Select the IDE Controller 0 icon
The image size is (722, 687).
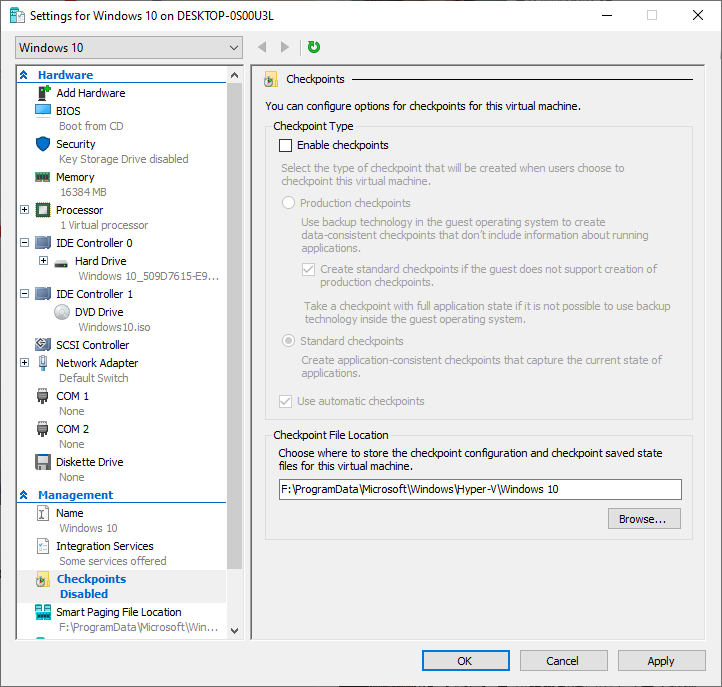(x=43, y=243)
